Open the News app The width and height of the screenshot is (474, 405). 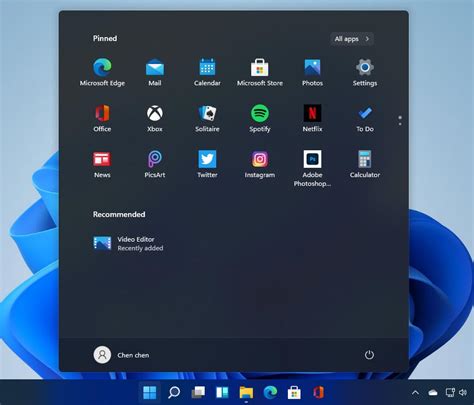pos(102,164)
